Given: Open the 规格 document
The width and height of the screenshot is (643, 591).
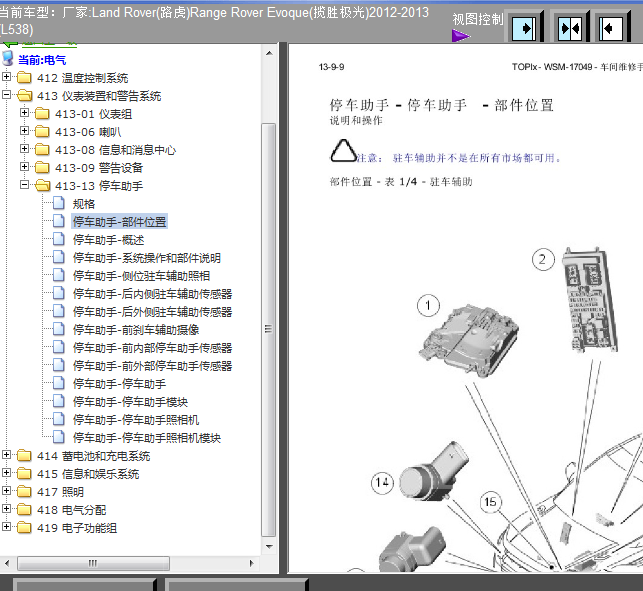Looking at the screenshot, I should 84,204.
